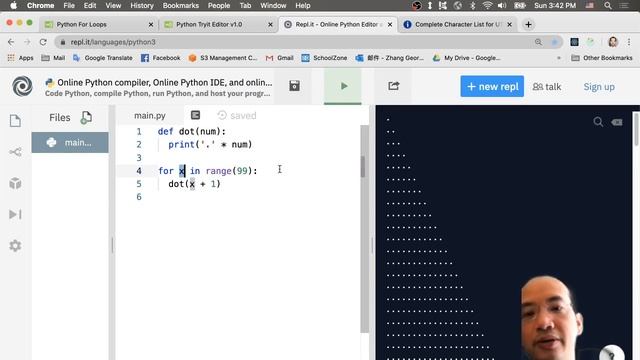Open the Facebook bookmark
The image size is (640, 360).
point(160,58)
